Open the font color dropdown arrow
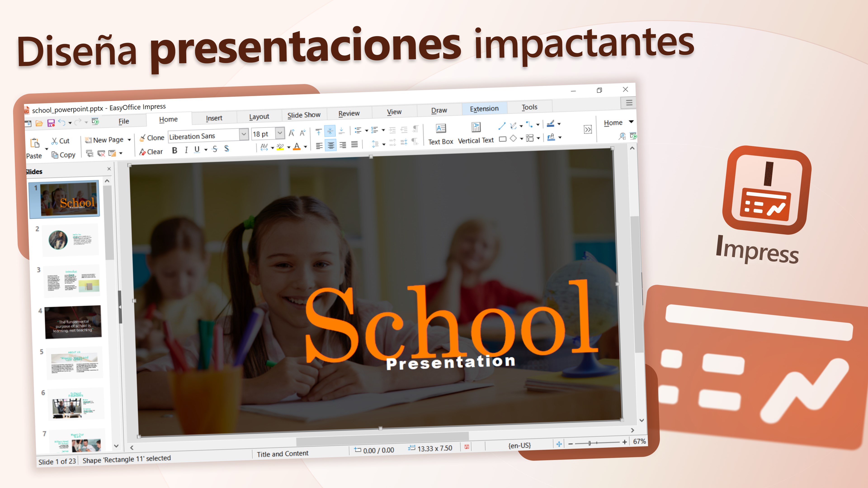 [x=305, y=146]
